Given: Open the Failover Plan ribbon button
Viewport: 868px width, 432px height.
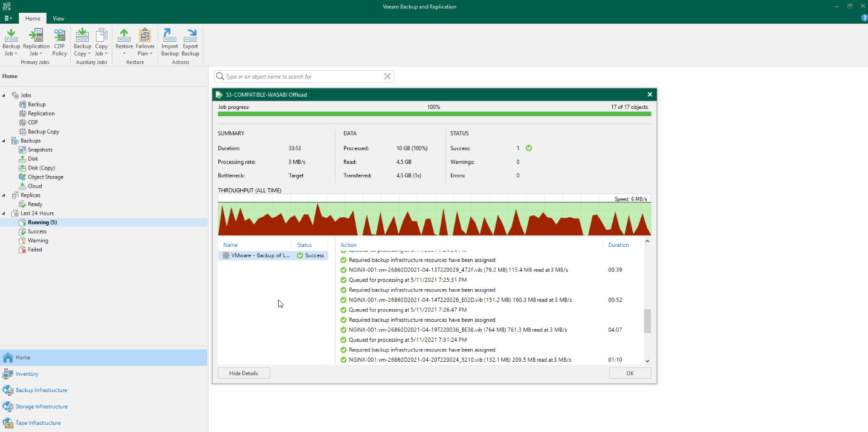Looking at the screenshot, I should coord(144,42).
